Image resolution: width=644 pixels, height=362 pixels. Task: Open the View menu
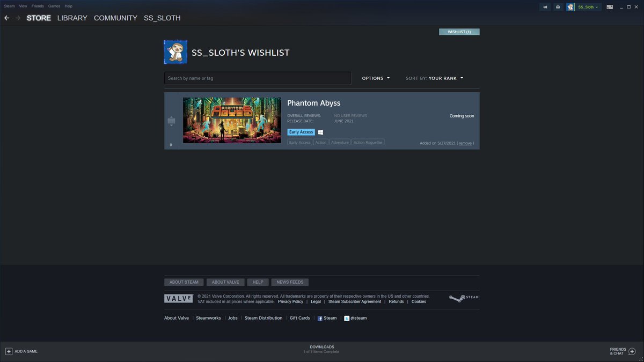point(23,6)
